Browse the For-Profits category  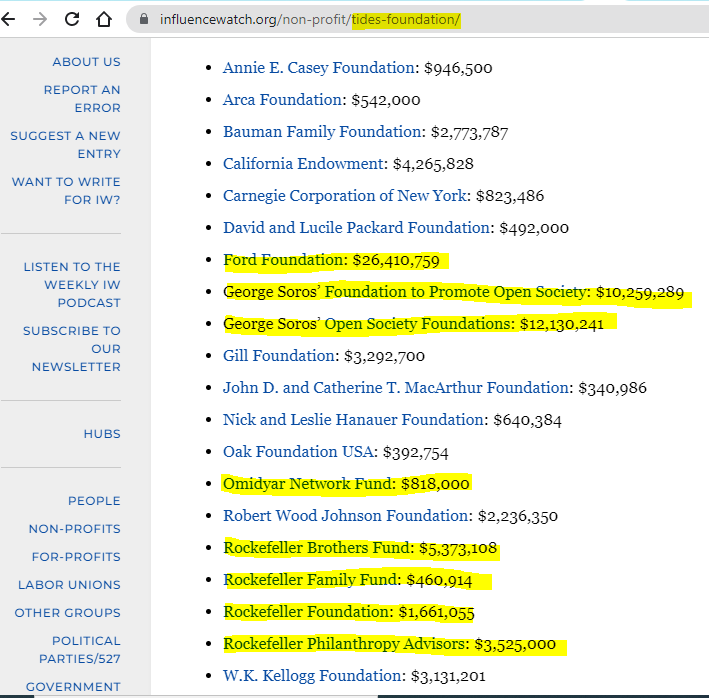[x=76, y=557]
